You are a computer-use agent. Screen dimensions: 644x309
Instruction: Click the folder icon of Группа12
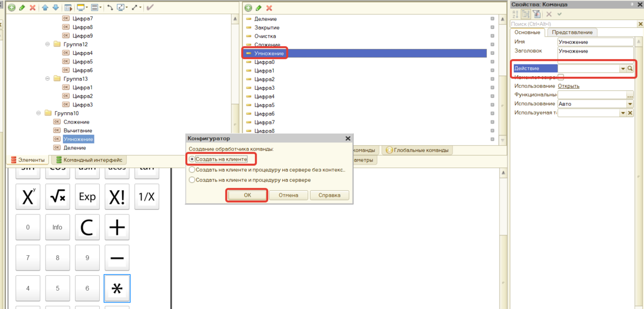(57, 45)
